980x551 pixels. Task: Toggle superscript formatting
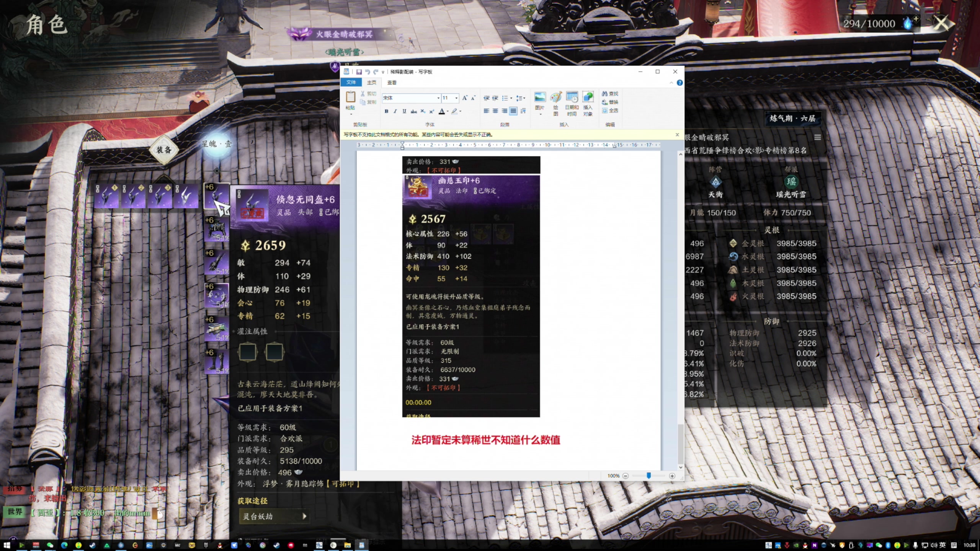[432, 111]
